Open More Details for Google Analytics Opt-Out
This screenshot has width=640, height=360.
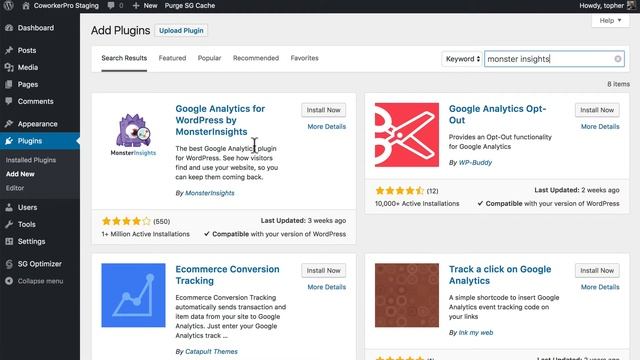tap(600, 127)
